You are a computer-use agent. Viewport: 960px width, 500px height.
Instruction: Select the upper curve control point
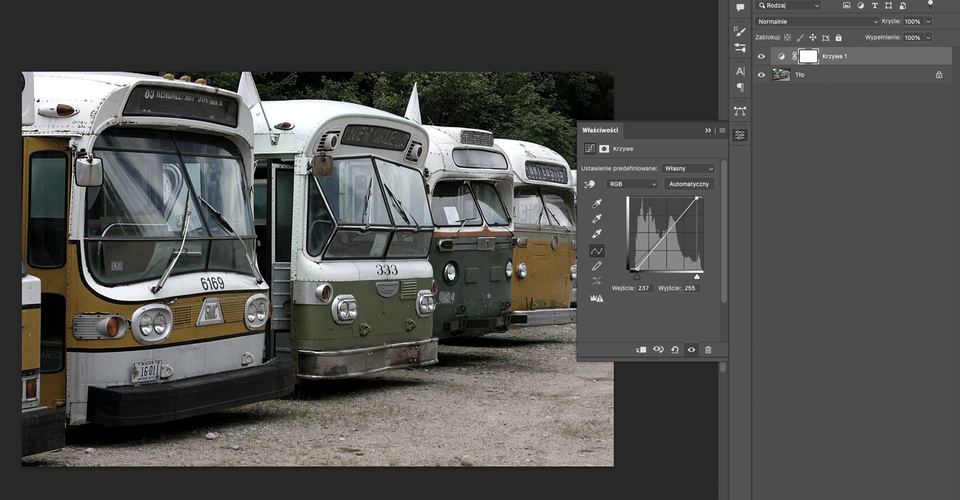click(697, 198)
